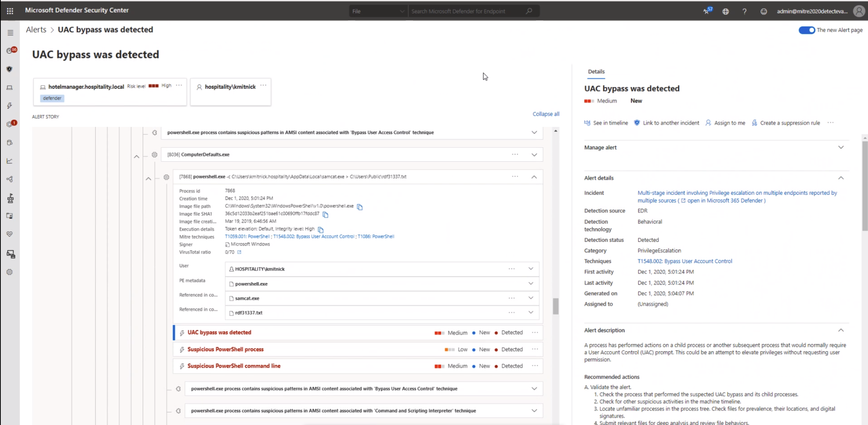Expand the HOSPITALITY\kmitnick user row
Viewport: 868px width, 425px height.
pyautogui.click(x=531, y=269)
